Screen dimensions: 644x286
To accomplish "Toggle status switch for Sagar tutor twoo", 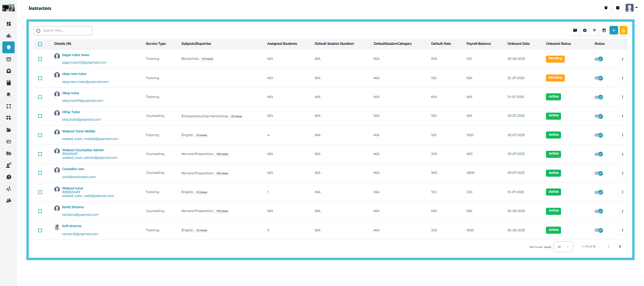I will tap(599, 59).
